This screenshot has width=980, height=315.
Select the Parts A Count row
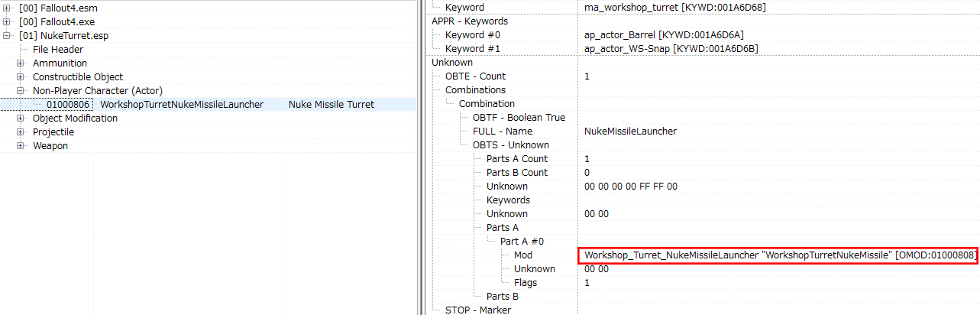point(517,158)
